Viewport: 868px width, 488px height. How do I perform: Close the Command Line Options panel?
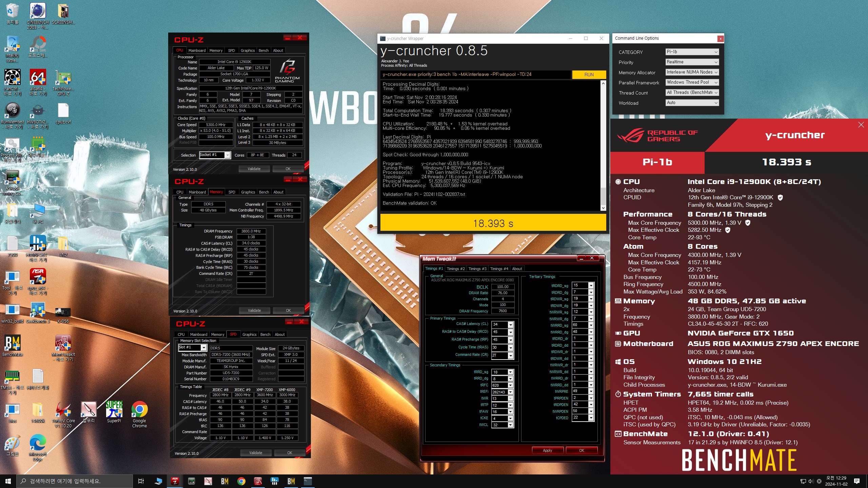pos(721,39)
